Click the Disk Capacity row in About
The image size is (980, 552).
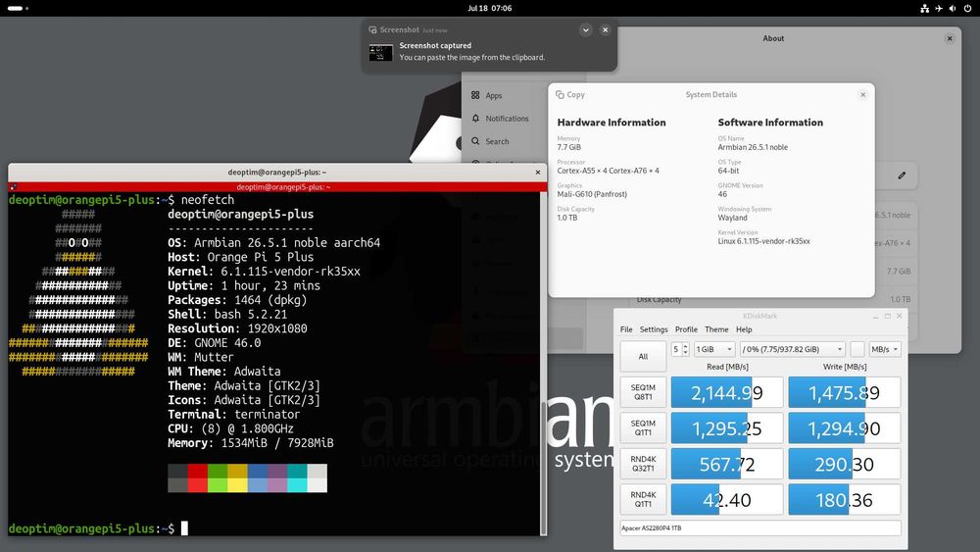point(774,299)
